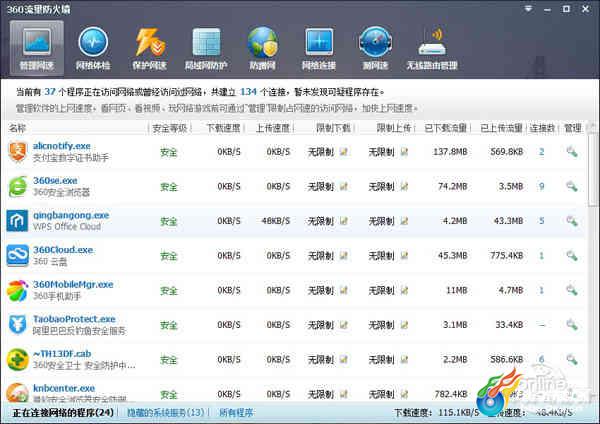This screenshot has width=600, height=424.
Task: Edit download limit for alicnotify.exe
Action: point(344,152)
